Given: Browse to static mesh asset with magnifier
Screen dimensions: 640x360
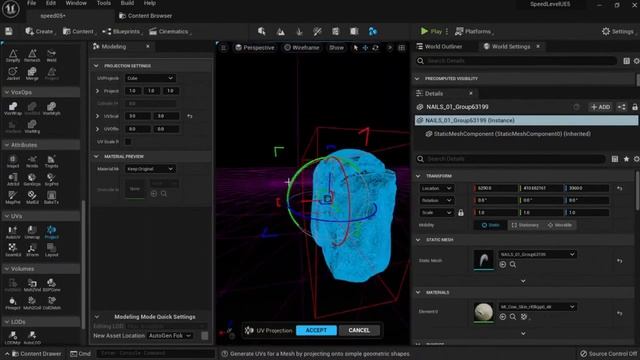Looking at the screenshot, I should click(513, 265).
